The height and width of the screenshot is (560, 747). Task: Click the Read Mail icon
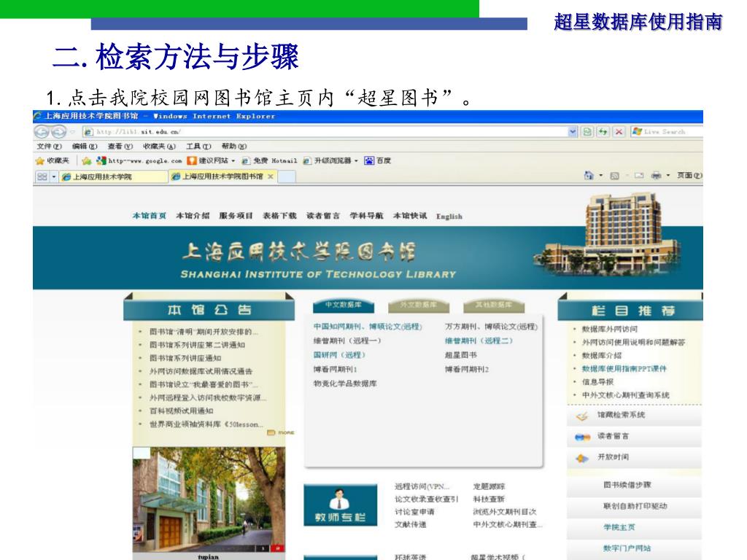[x=639, y=176]
